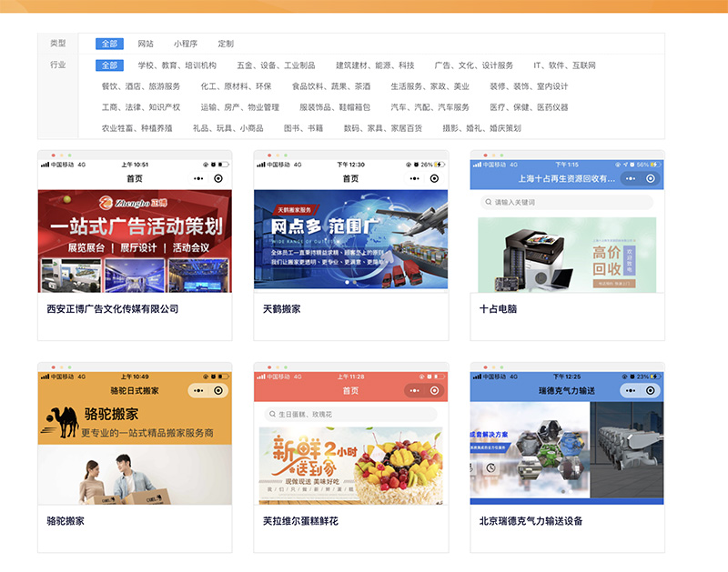Filter by 食品饮料、蔬果、茶酒

tap(331, 86)
